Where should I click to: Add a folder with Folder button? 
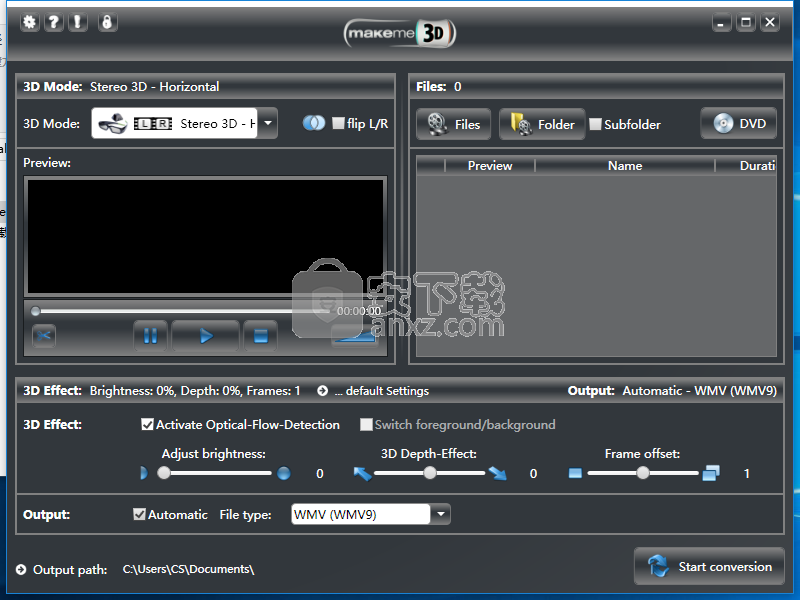click(542, 124)
